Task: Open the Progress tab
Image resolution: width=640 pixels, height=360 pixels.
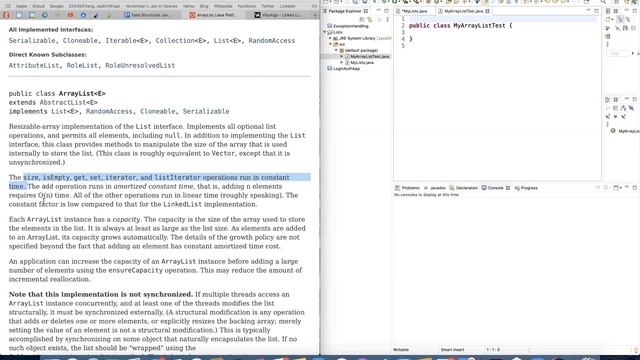Action: click(526, 188)
